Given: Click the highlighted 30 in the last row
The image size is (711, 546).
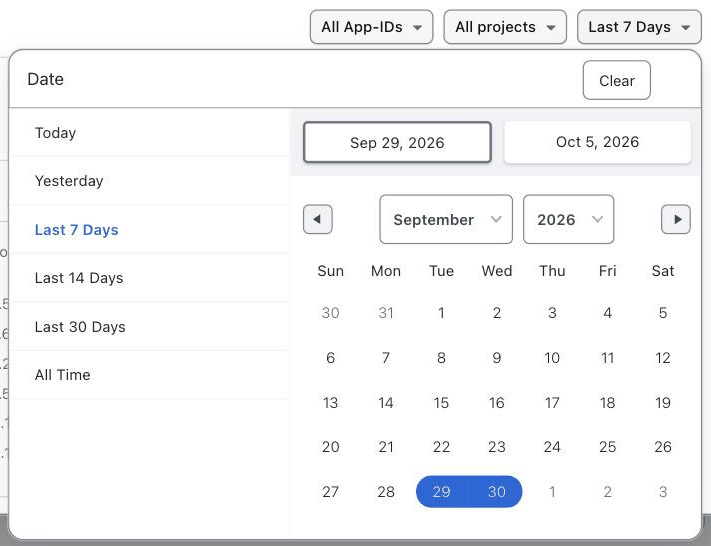Looking at the screenshot, I should coord(496,492).
